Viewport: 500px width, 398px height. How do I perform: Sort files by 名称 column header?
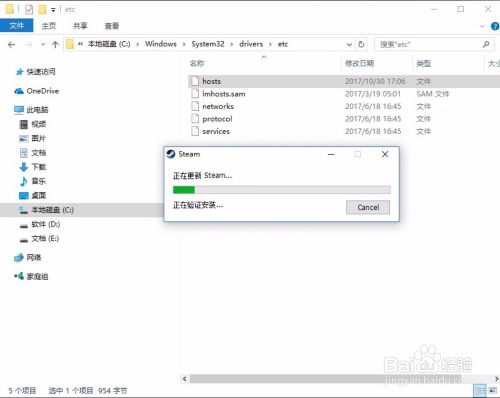click(x=197, y=63)
